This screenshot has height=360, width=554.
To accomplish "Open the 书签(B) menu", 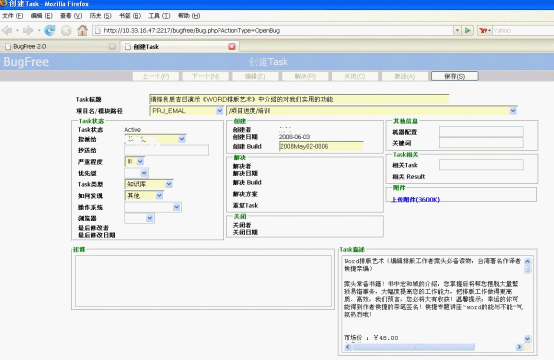I will pyautogui.click(x=130, y=16).
